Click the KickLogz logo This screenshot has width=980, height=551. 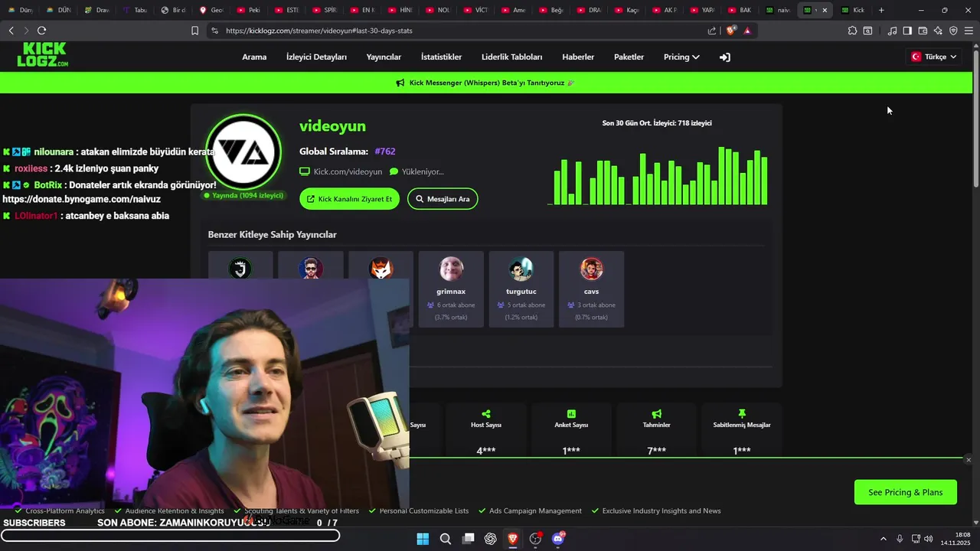pyautogui.click(x=43, y=54)
